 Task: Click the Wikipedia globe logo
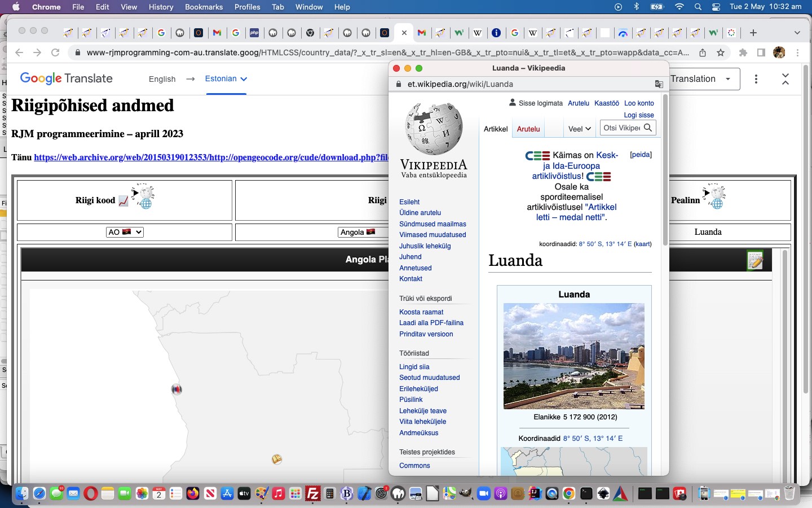click(434, 129)
